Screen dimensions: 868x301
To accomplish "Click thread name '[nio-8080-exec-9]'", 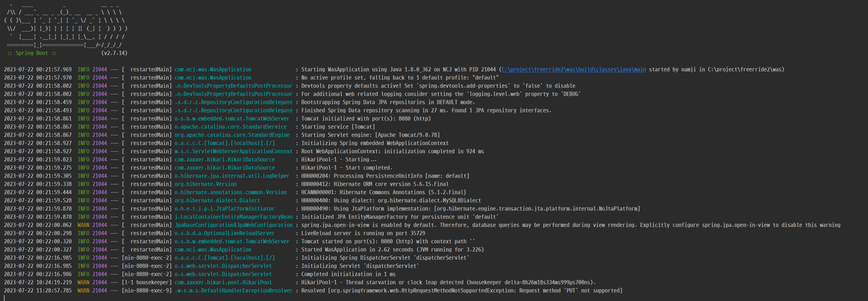I will tap(147, 291).
